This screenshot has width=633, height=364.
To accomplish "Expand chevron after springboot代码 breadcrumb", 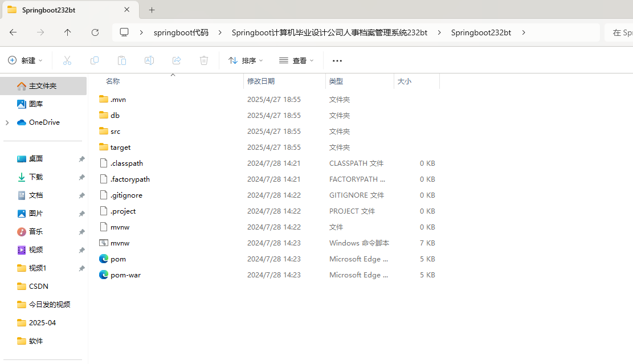I will click(220, 32).
